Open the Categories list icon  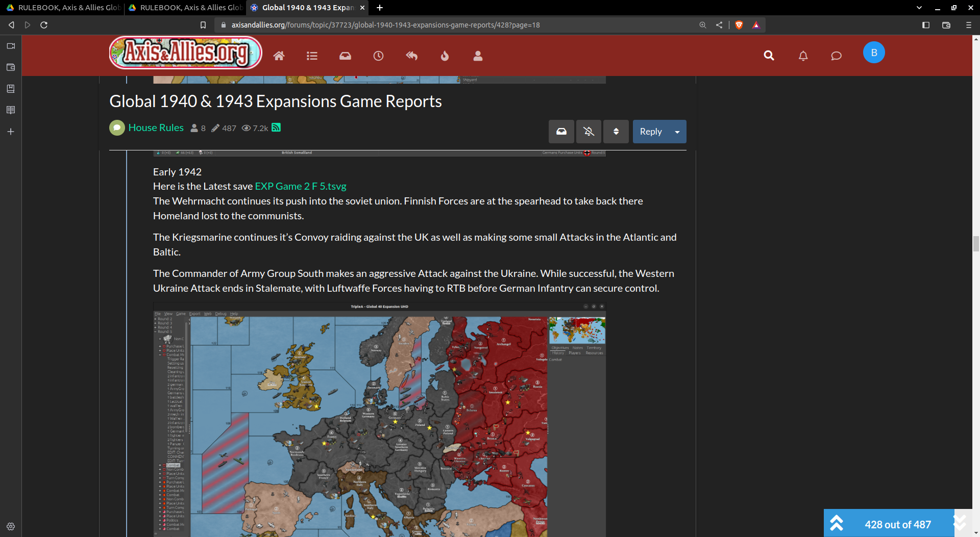pyautogui.click(x=312, y=56)
